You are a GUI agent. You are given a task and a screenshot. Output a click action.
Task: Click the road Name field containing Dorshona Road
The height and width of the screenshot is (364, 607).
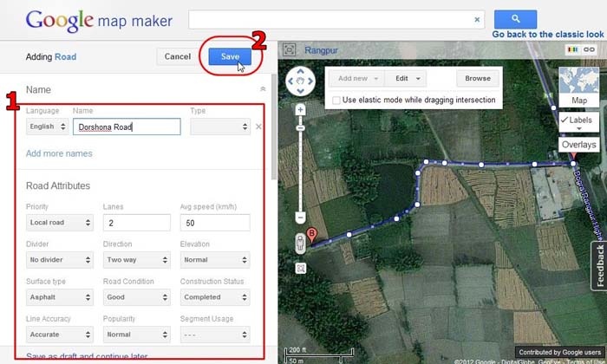pos(127,127)
